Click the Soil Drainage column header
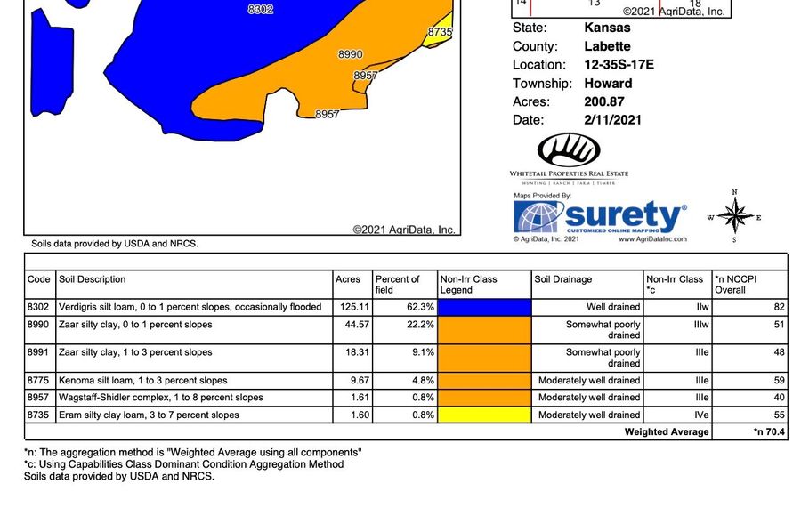801x532 pixels. 563,279
